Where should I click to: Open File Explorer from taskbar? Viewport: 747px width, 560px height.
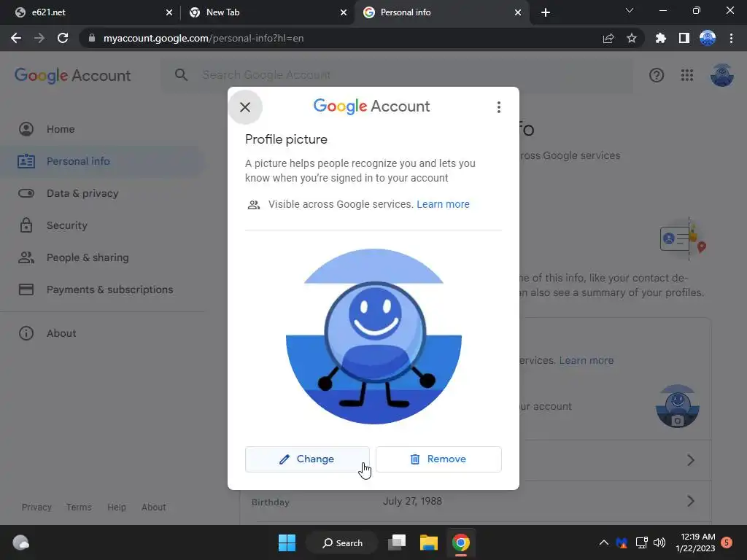pyautogui.click(x=429, y=542)
